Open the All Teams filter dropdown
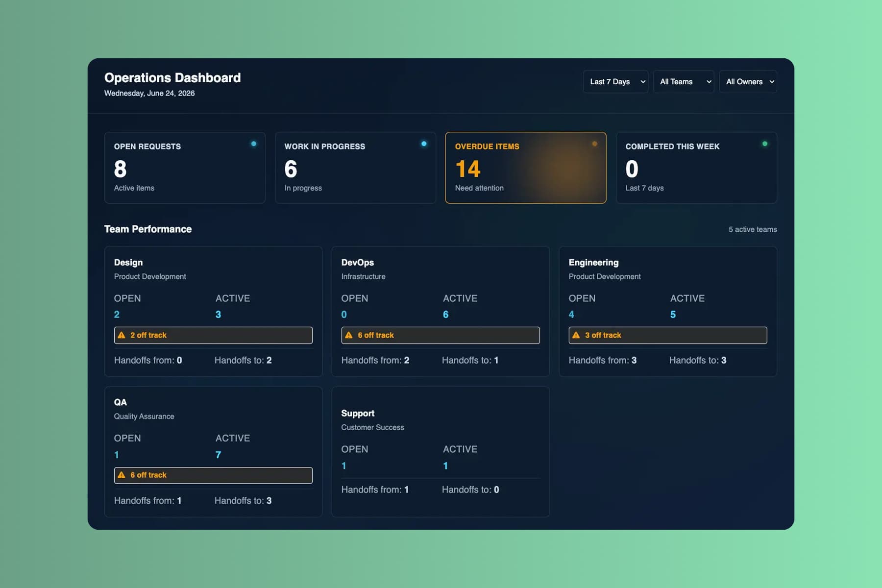 (684, 82)
